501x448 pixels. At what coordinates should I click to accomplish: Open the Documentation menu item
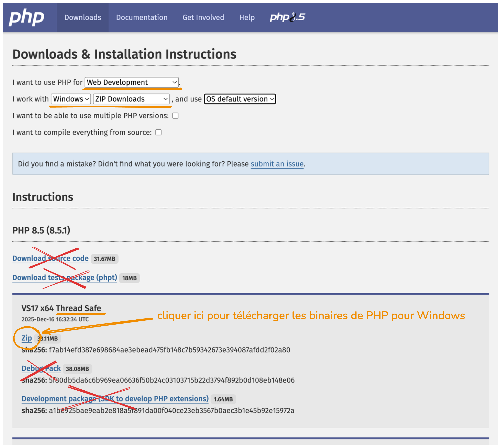(x=142, y=18)
